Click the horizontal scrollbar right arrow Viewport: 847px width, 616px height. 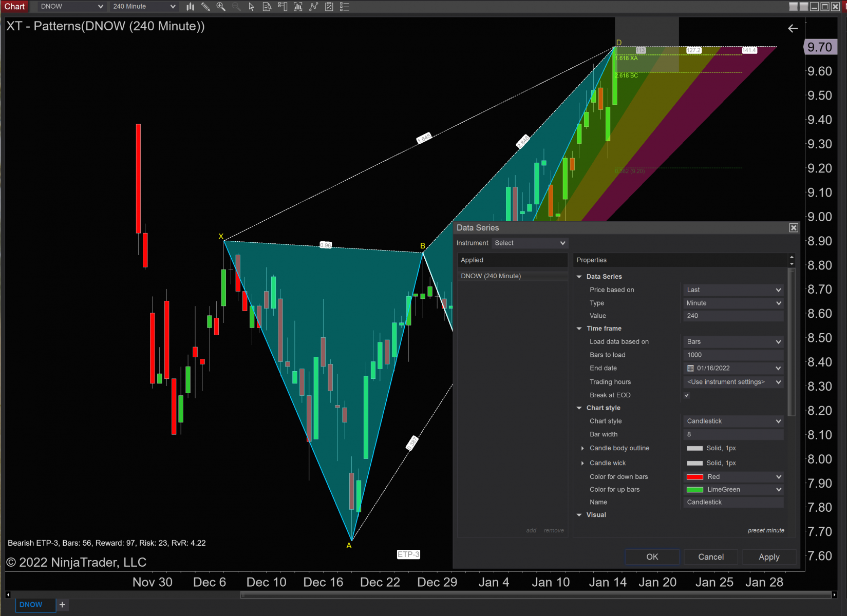click(x=834, y=595)
